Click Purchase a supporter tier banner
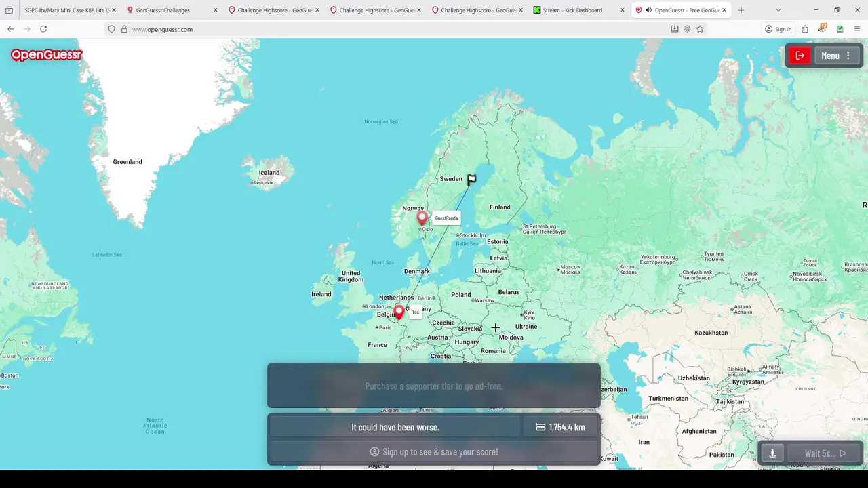 click(x=434, y=386)
